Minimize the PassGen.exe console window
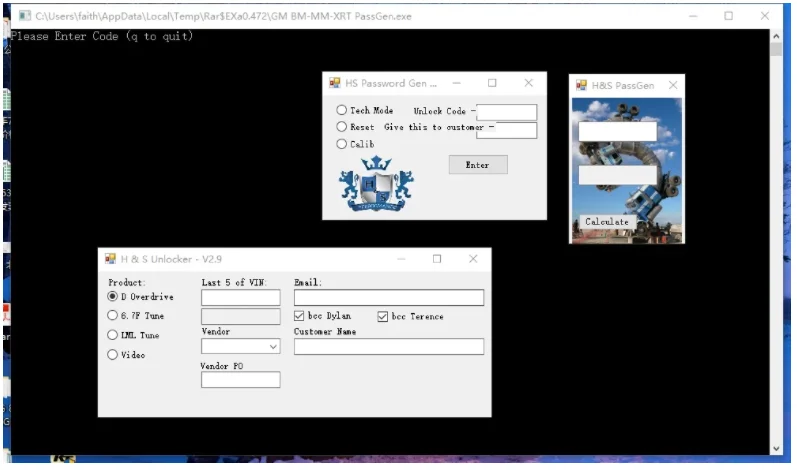Image resolution: width=797 pixels, height=470 pixels. [693, 16]
